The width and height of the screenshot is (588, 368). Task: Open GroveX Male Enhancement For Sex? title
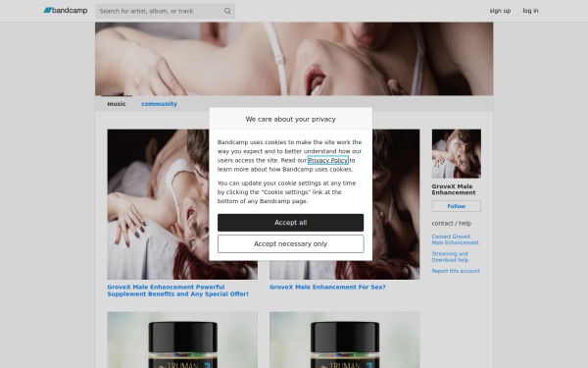pyautogui.click(x=327, y=287)
